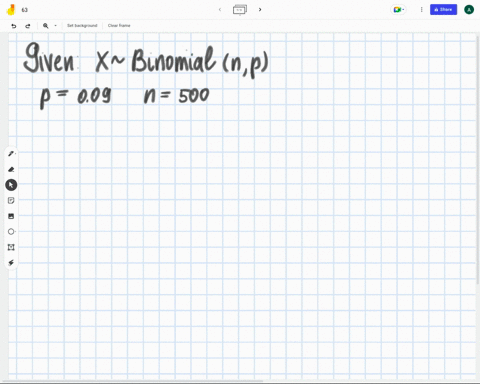Select the Pen tool
Viewport: 480px width, 384px height.
pos(11,154)
